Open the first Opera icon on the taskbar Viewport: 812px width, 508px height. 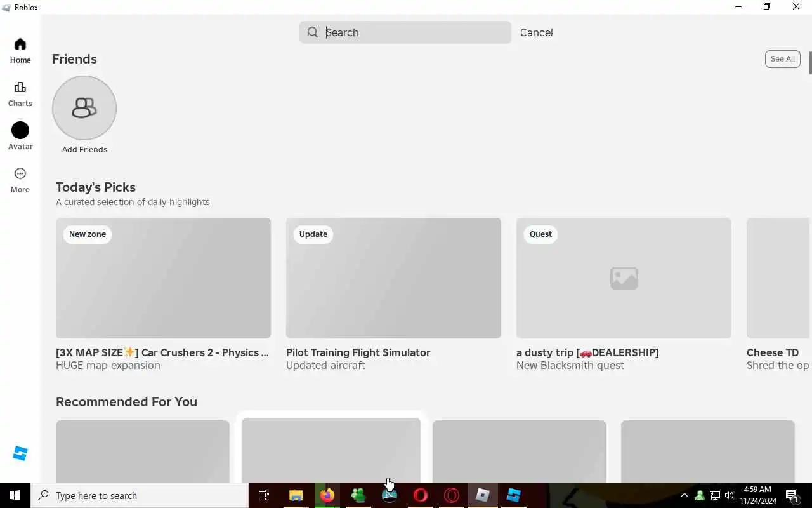coord(421,495)
